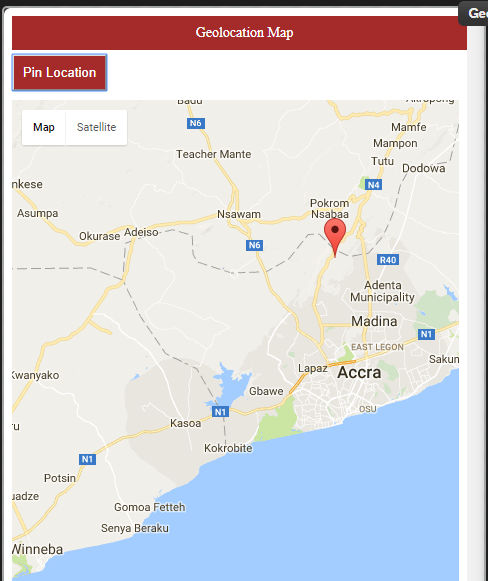Click the Accra city label
The width and height of the screenshot is (488, 581).
coord(359,372)
